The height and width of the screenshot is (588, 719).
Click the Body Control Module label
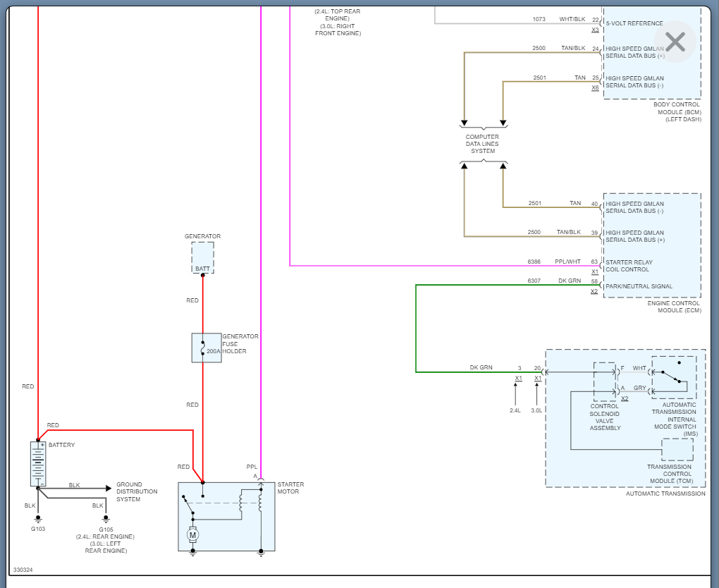pos(677,112)
